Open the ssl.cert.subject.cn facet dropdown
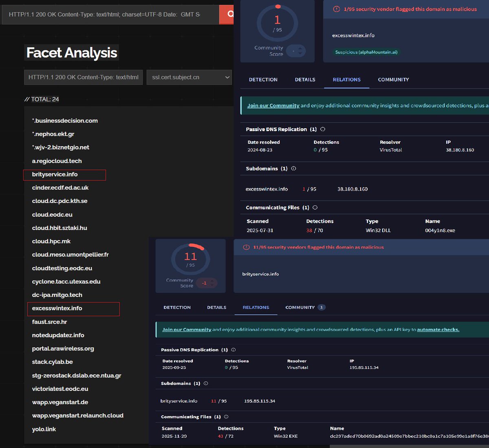This screenshot has width=489, height=448. pyautogui.click(x=189, y=77)
